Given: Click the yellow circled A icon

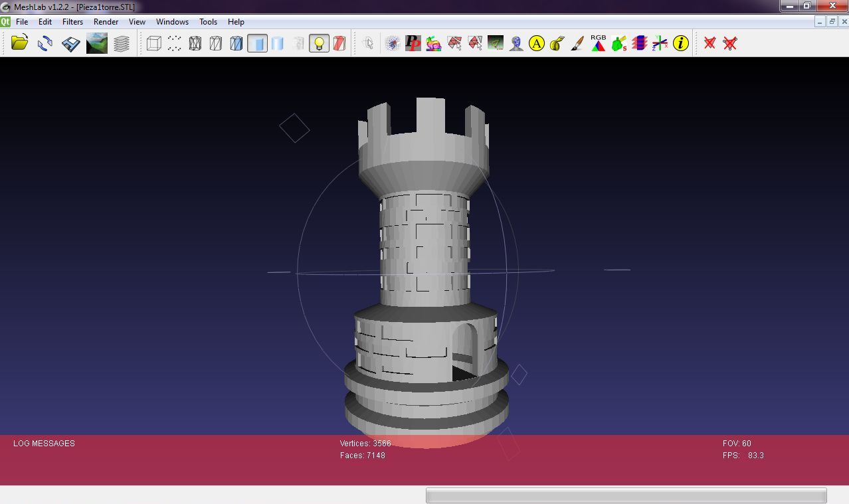Looking at the screenshot, I should 536,43.
